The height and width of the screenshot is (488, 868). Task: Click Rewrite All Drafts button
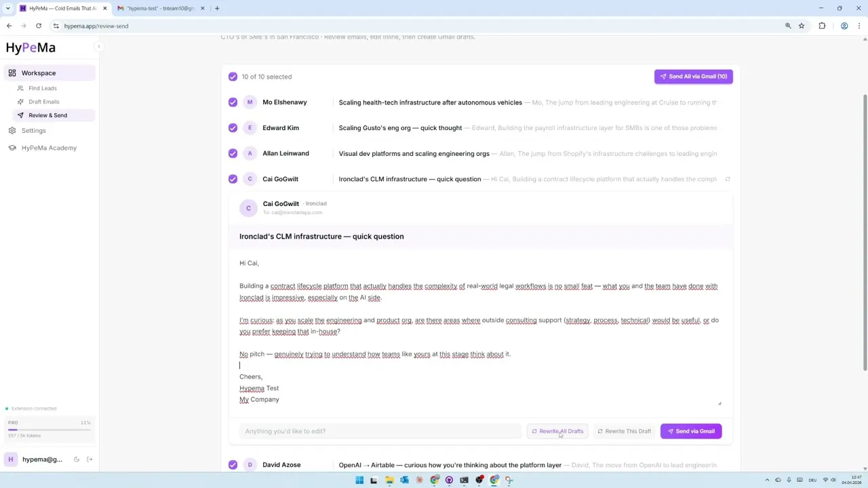tap(557, 431)
